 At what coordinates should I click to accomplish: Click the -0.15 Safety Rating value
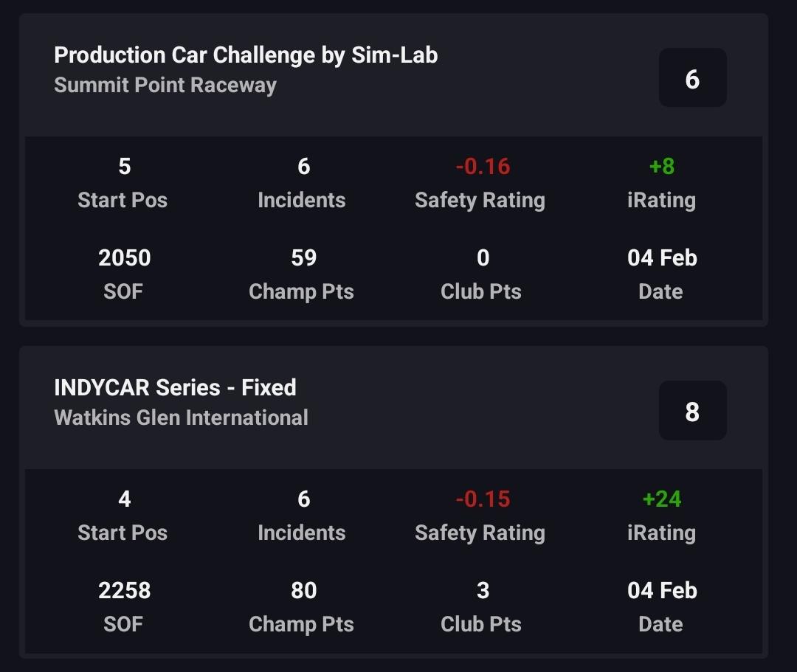483,499
